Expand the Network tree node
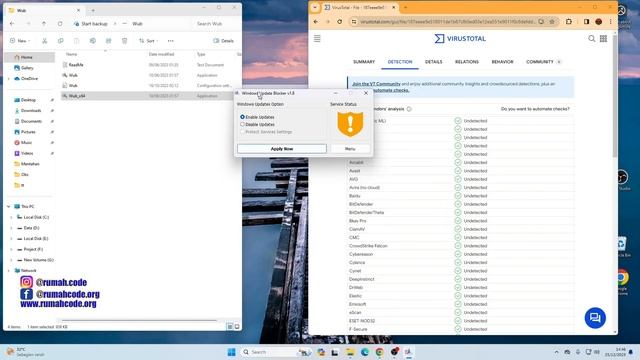Image resolution: width=640 pixels, height=360 pixels. (9, 271)
